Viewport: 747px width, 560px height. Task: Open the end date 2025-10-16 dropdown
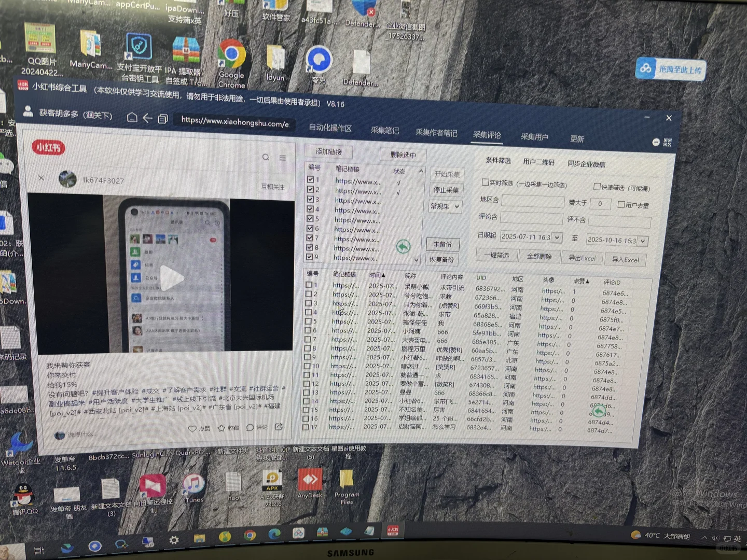pyautogui.click(x=643, y=241)
